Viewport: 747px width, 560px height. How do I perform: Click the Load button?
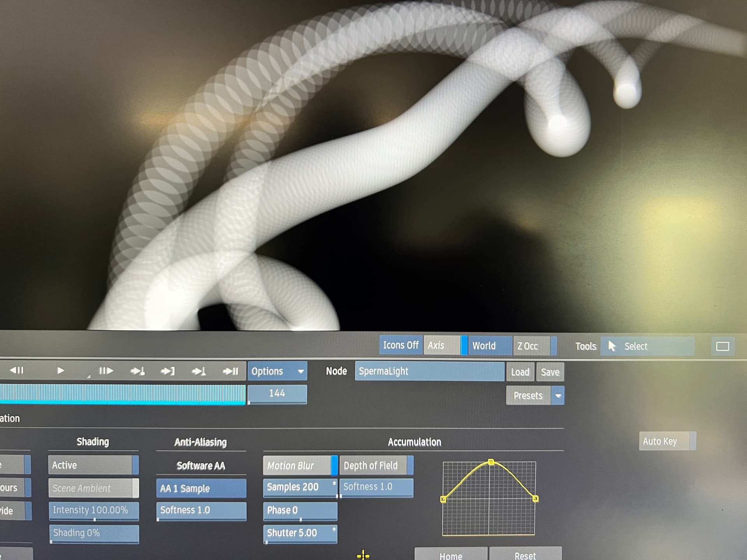pyautogui.click(x=520, y=372)
